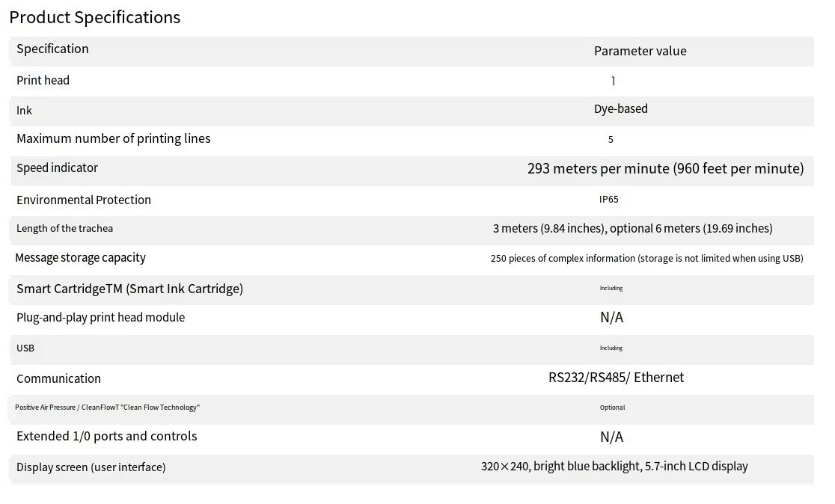This screenshot has height=504, width=835.
Task: Select the Length of the trachea label
Action: pos(64,228)
